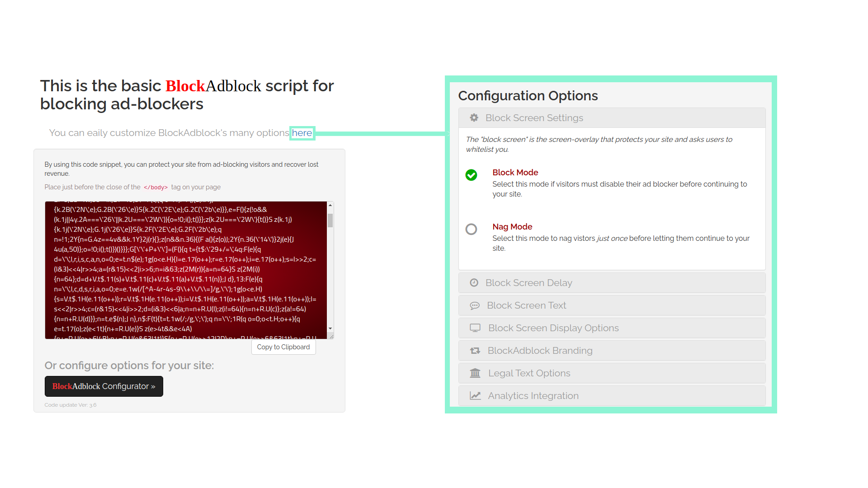
Task: Select the Block Mode radio option
Action: (471, 175)
